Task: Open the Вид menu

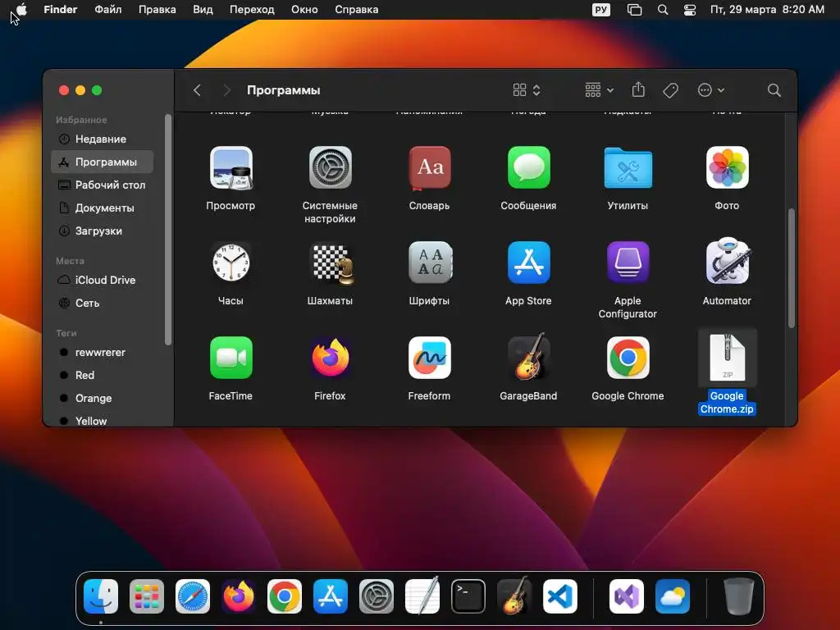Action: click(203, 10)
